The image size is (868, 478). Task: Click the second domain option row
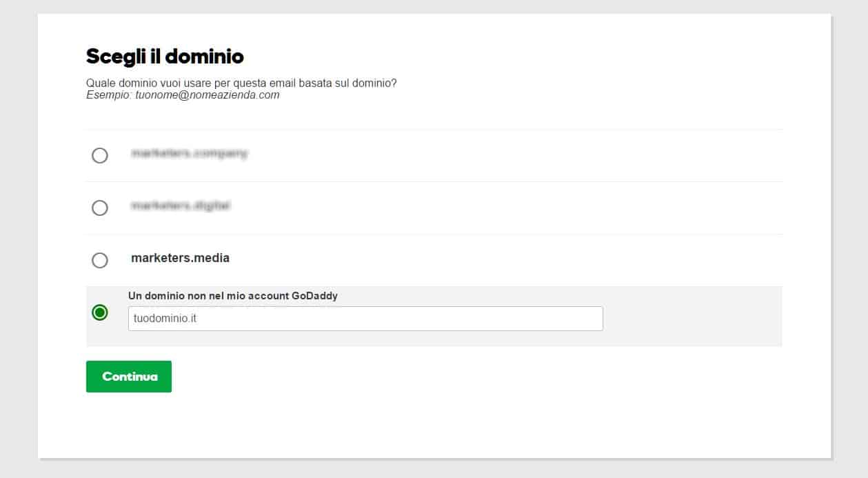pos(434,208)
